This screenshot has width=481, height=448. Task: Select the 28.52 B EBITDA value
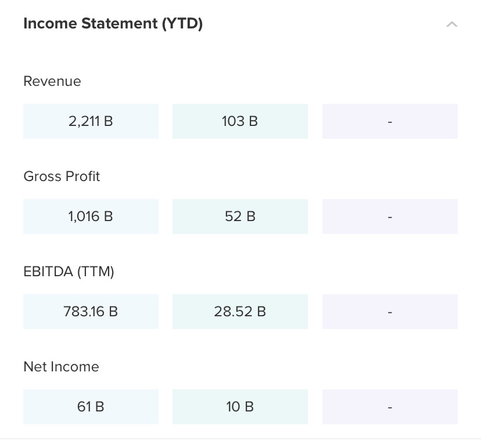(240, 312)
